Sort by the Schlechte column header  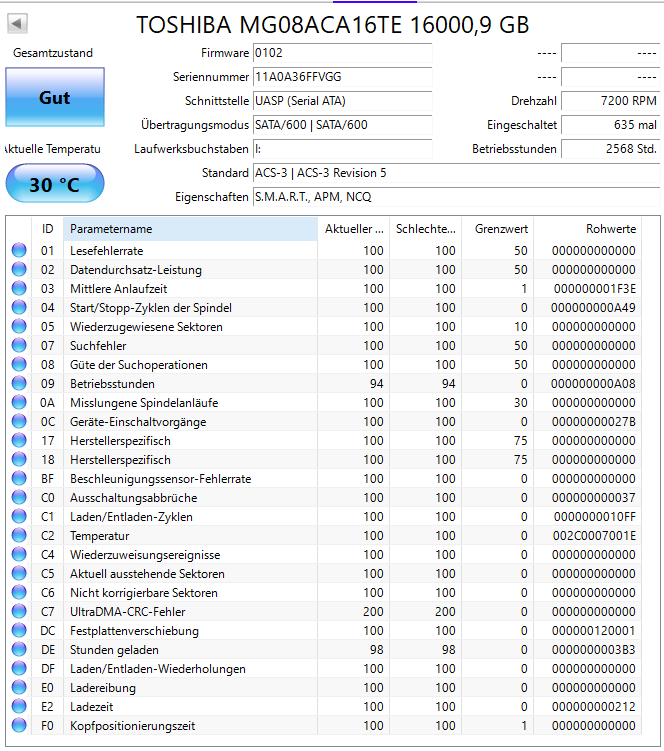tap(425, 229)
